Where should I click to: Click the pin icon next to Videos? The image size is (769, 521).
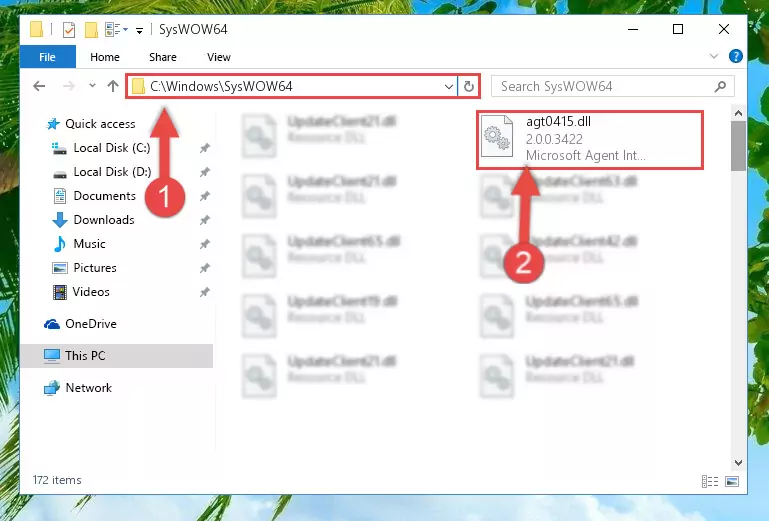pos(205,292)
